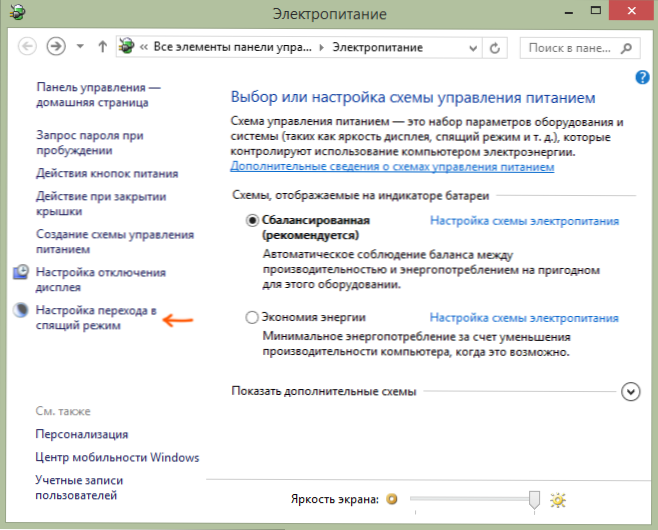This screenshot has width=658, height=530.
Task: Open 'Панель управления — домашняя страница'
Action: click(98, 95)
